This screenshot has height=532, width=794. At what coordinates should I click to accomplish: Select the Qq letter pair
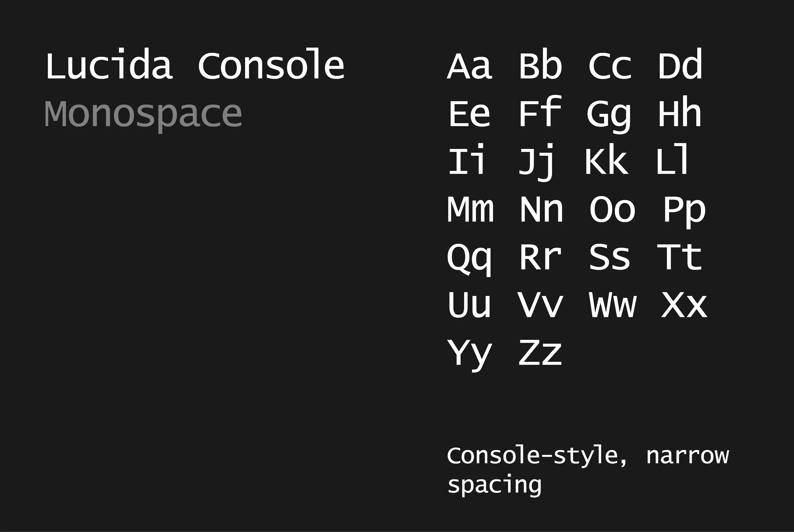point(469,259)
